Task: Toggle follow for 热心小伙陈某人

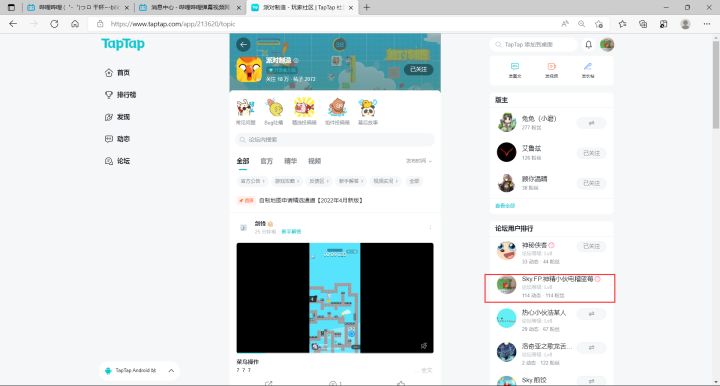Action: (591, 314)
